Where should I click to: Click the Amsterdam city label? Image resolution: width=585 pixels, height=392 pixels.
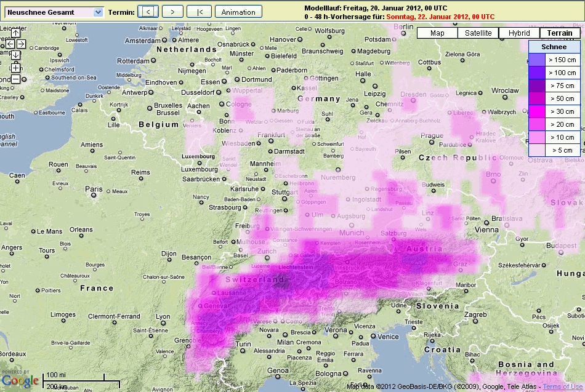click(142, 41)
